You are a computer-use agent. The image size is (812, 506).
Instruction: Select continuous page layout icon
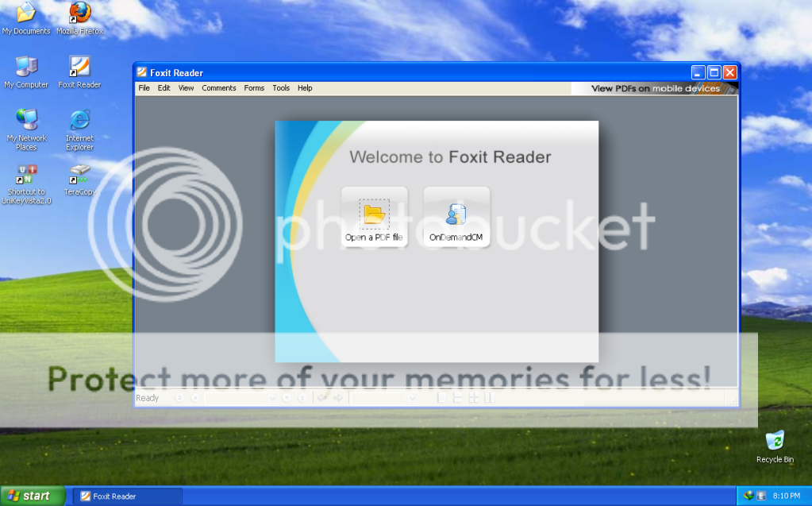(x=458, y=398)
